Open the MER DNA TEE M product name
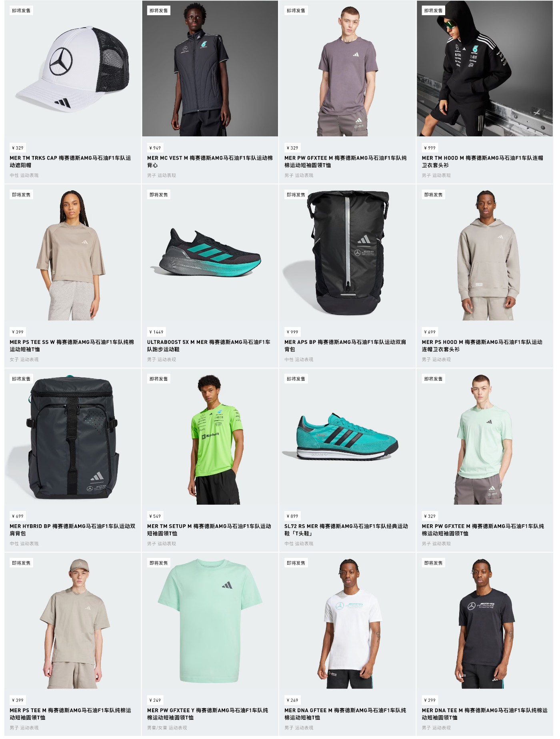The image size is (560, 739). coord(484,714)
